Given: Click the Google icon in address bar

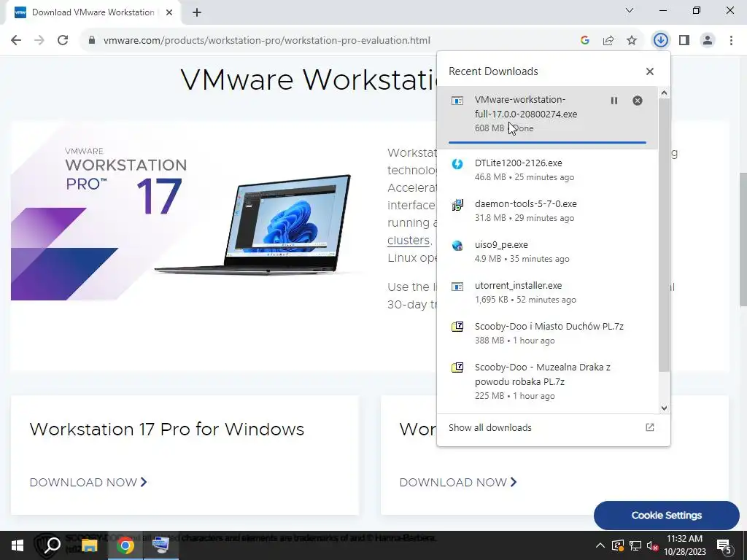Looking at the screenshot, I should [585, 41].
